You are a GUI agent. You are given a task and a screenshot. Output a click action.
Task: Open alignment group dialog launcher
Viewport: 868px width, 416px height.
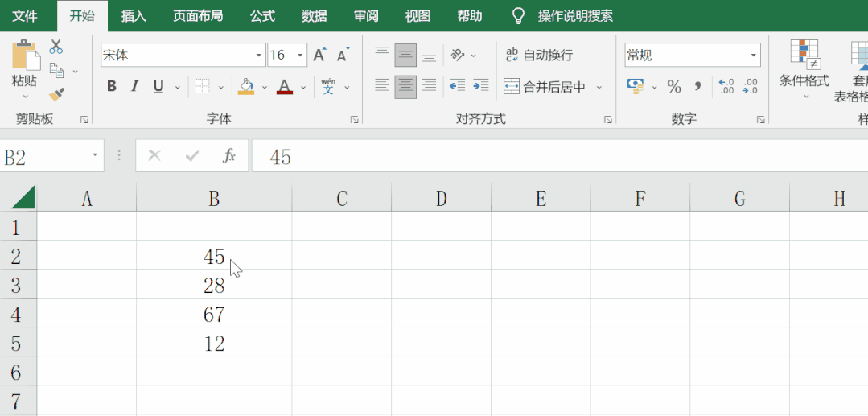[x=608, y=119]
